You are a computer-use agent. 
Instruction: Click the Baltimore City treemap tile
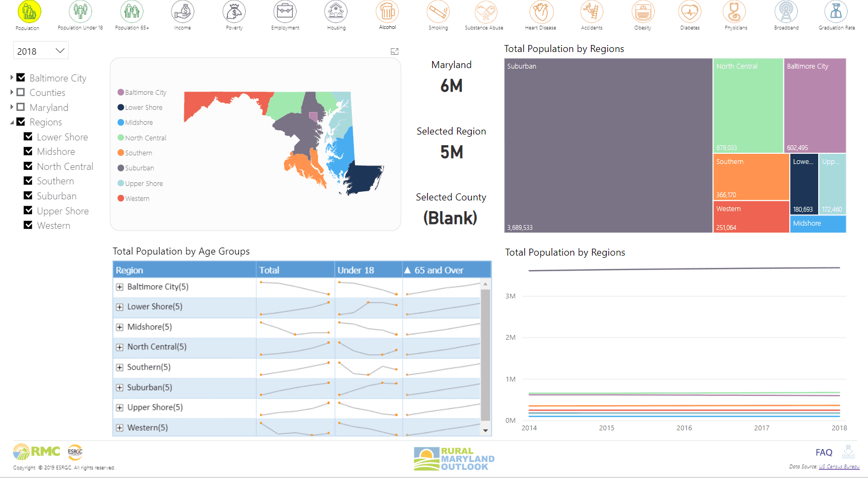[x=815, y=106]
